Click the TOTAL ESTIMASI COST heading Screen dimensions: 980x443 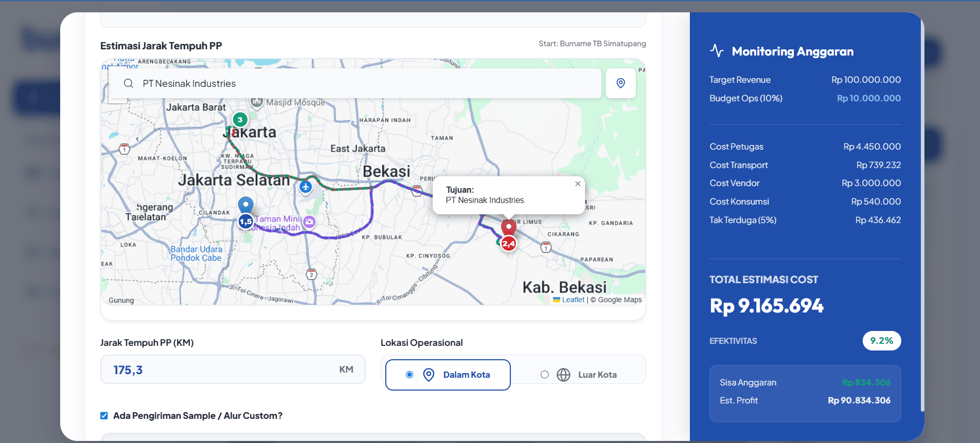point(764,280)
